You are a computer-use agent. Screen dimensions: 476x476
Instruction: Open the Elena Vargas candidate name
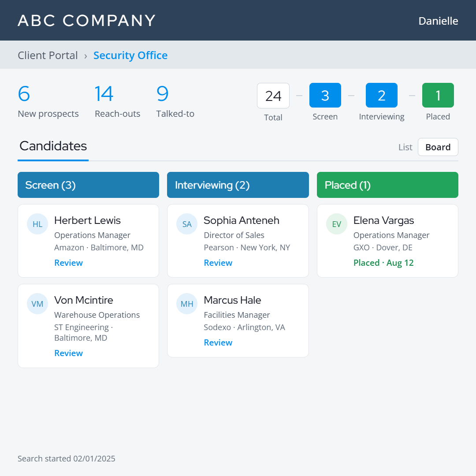384,221
